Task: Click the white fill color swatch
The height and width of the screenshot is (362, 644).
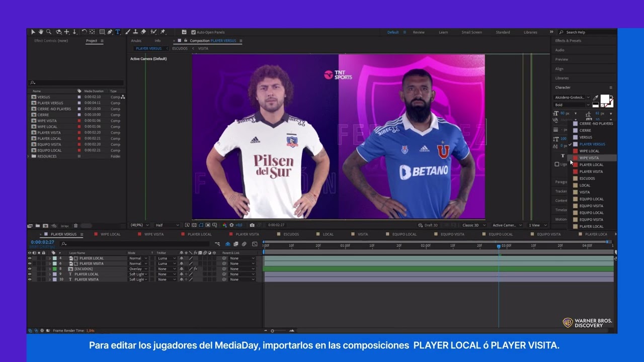Action: (x=604, y=99)
